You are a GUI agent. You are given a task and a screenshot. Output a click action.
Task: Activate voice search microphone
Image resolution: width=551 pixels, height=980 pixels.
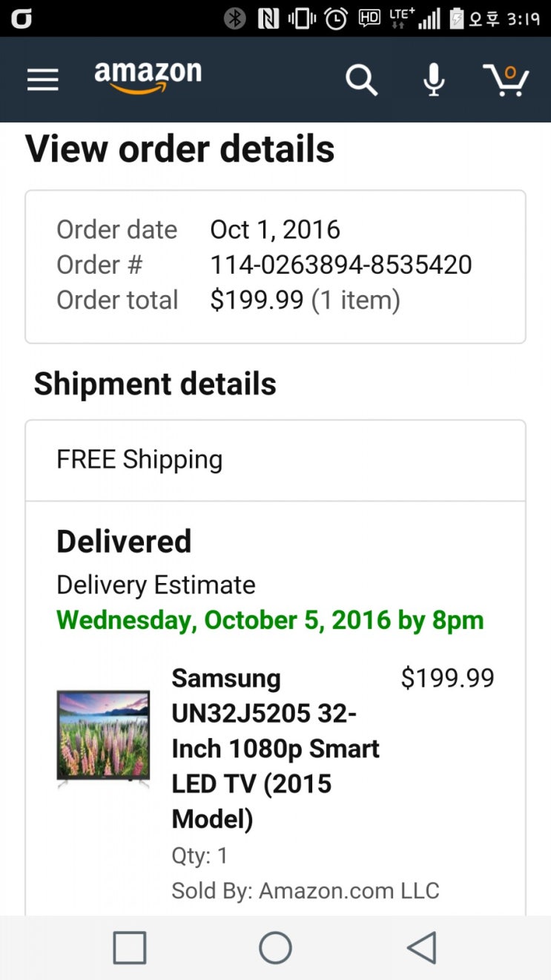(434, 79)
